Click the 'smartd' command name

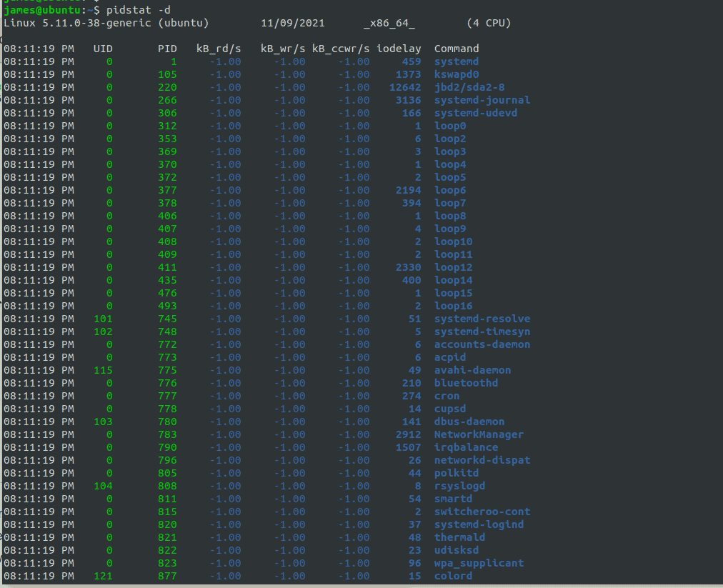(453, 499)
